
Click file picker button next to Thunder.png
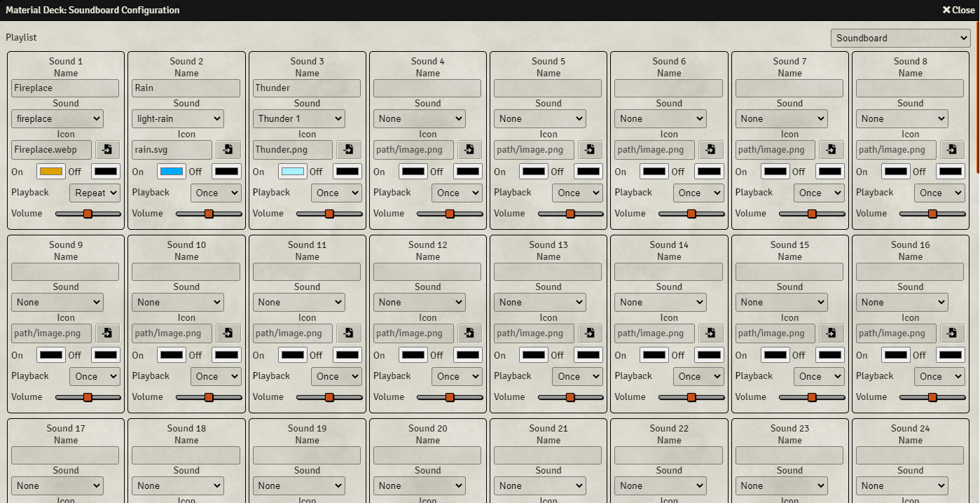coord(349,150)
